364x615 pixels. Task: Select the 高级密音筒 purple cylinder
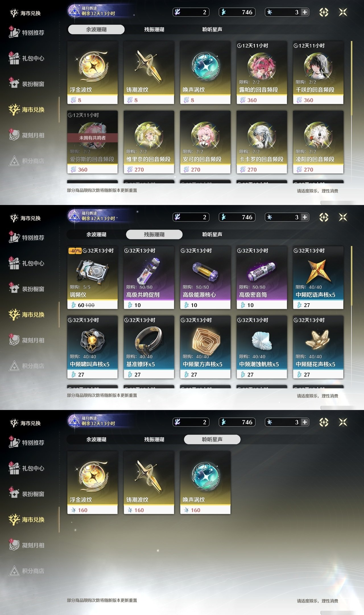click(x=262, y=278)
